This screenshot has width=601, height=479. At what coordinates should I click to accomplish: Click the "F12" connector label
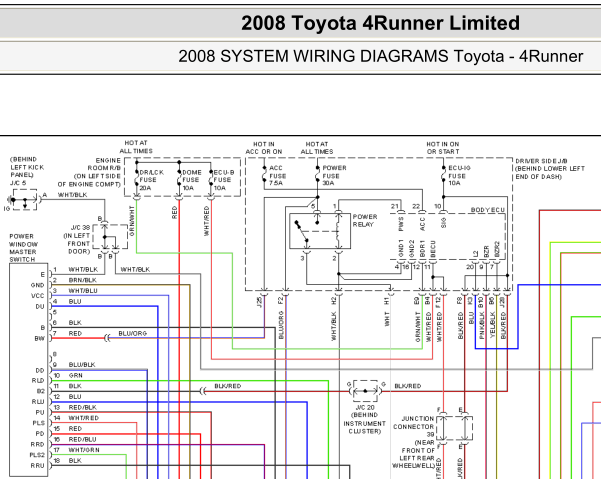tap(438, 302)
